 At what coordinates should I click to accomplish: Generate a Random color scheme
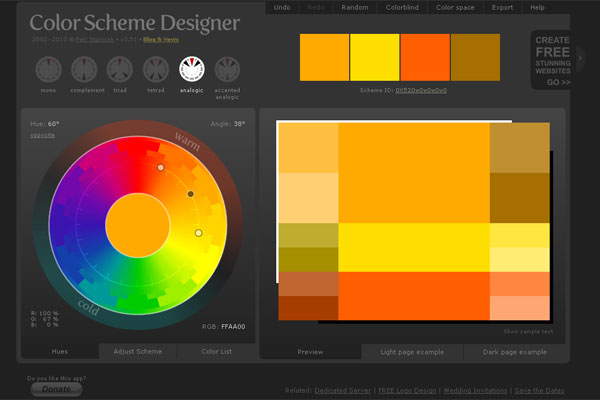[355, 7]
